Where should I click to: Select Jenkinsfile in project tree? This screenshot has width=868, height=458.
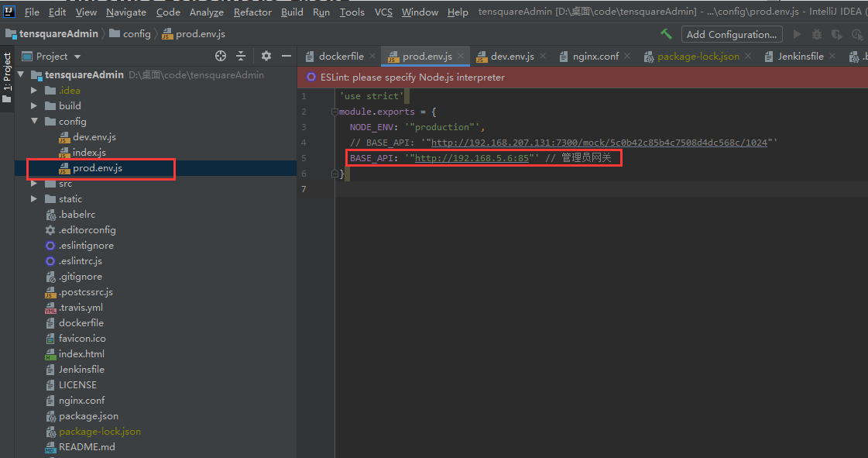click(x=81, y=369)
